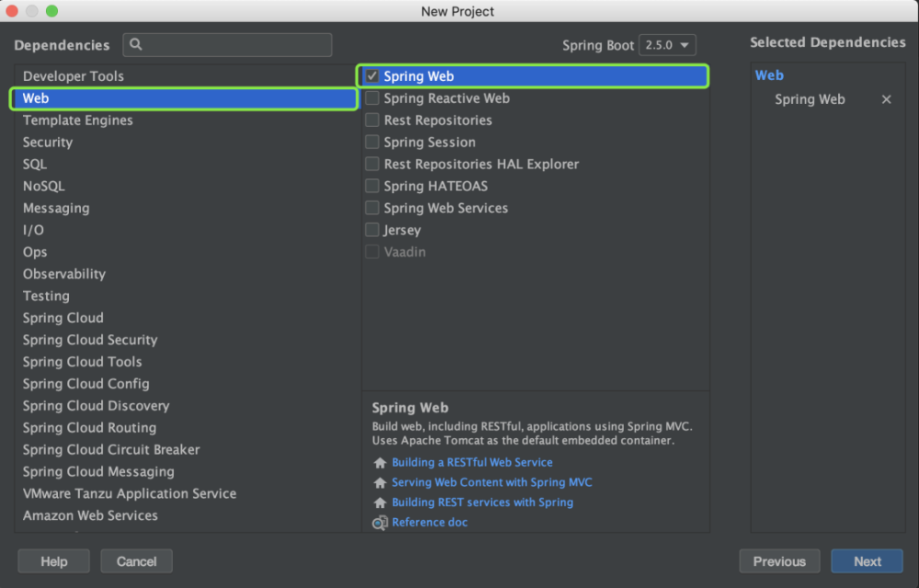Click the home icon beside Building a RESTful Web Service
This screenshot has height=588, width=919.
pos(380,463)
